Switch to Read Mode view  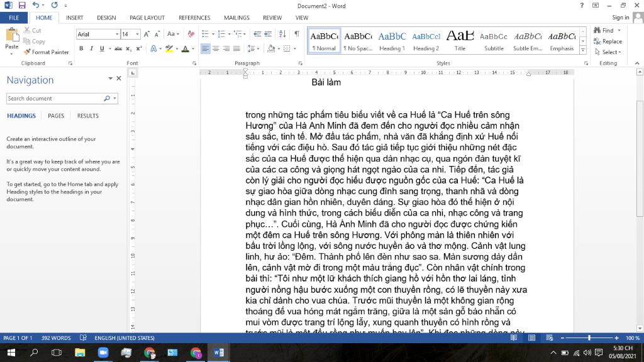[514, 337]
